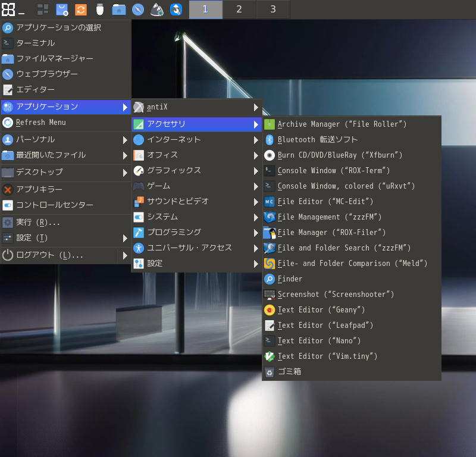Open the Archive Manager File Roller entry

(342, 124)
